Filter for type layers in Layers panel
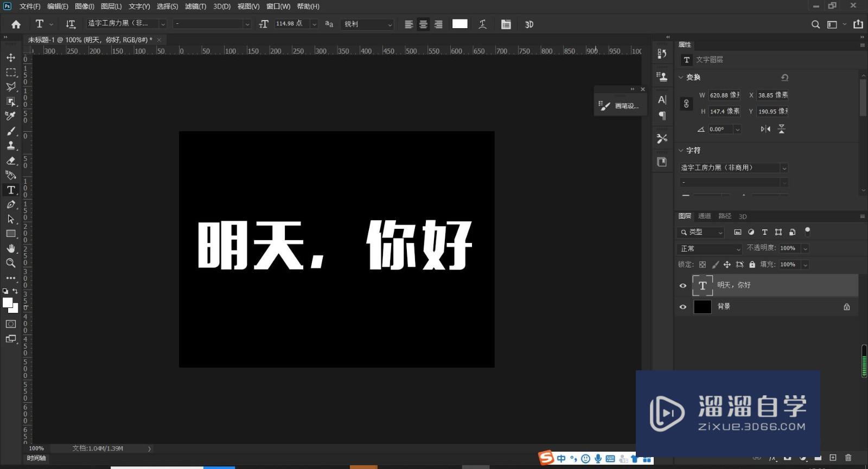Viewport: 868px width, 469px height. coord(765,232)
